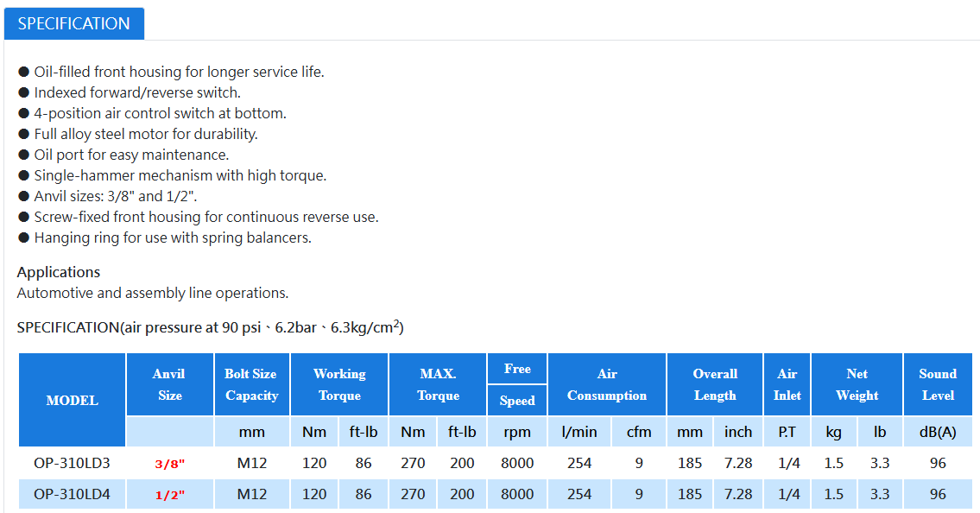Click 254 l/min in OP-310LD3 row
The width and height of the screenshot is (980, 513).
579,463
